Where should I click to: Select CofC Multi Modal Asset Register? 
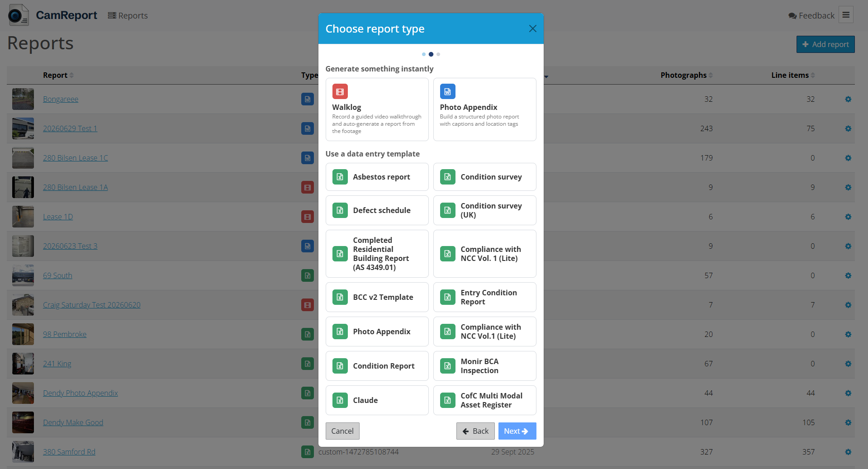[x=484, y=400]
